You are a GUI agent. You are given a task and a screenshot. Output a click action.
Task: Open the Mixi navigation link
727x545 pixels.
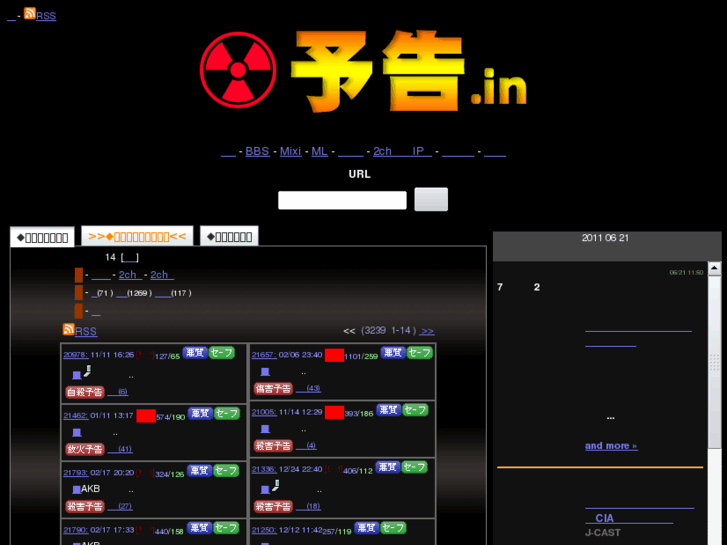tap(290, 152)
